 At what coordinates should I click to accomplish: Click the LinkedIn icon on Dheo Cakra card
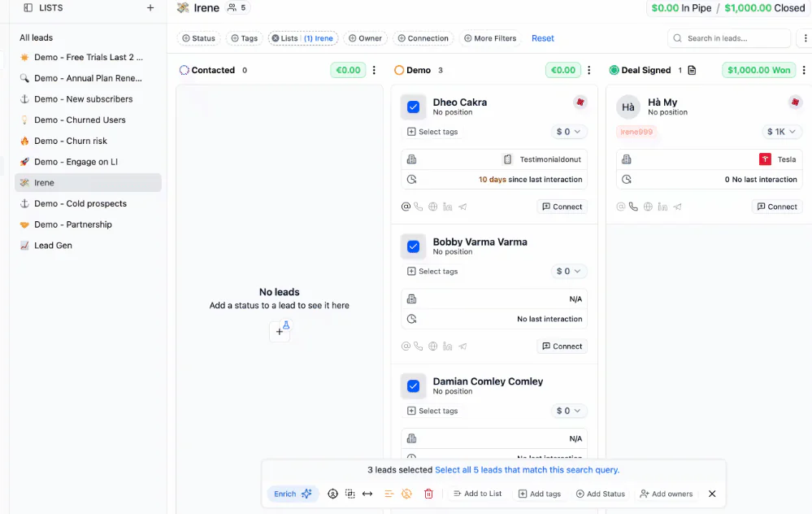pos(447,207)
